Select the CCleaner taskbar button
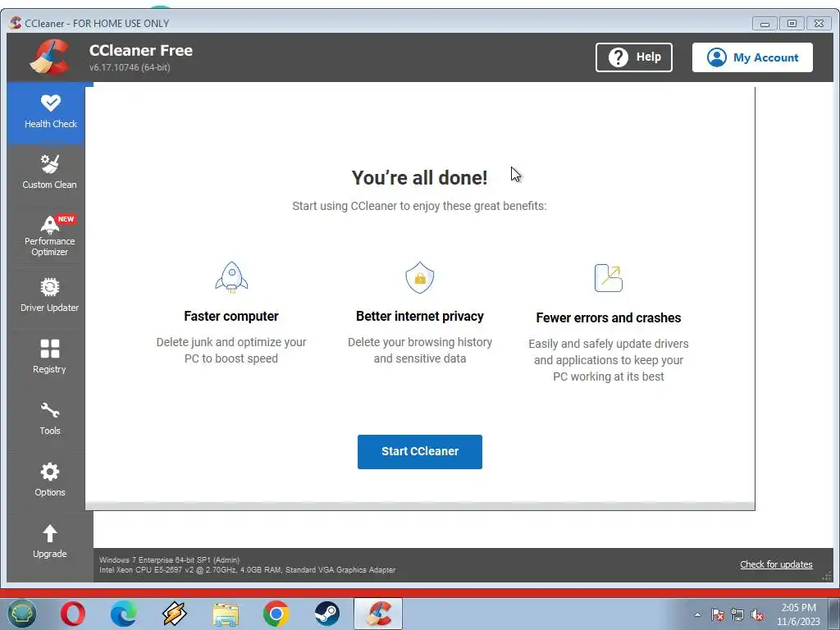Screen dimensions: 840x630 (378, 614)
